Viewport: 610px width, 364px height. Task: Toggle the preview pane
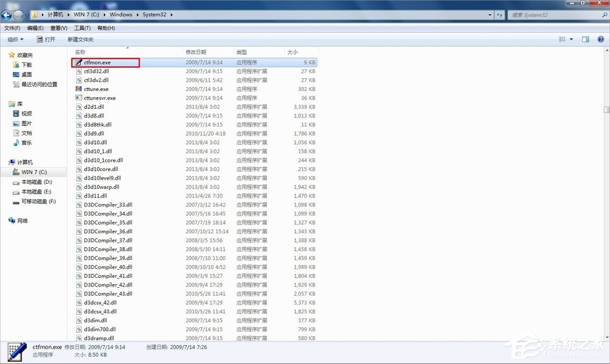(584, 39)
